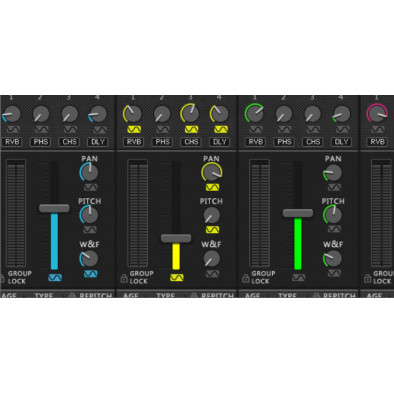The width and height of the screenshot is (394, 394).
Task: Disable blue modulation icon under blue channel W&F knob
Action: [x=90, y=274]
